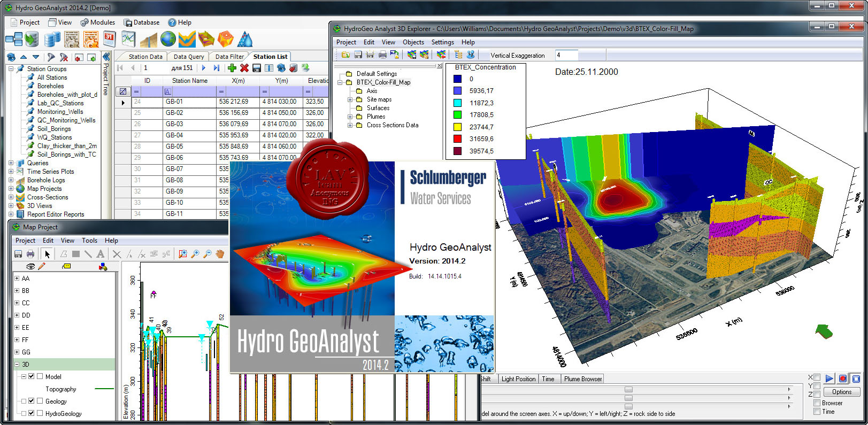Switch to the Data Query tab
This screenshot has width=868, height=425.
click(189, 57)
